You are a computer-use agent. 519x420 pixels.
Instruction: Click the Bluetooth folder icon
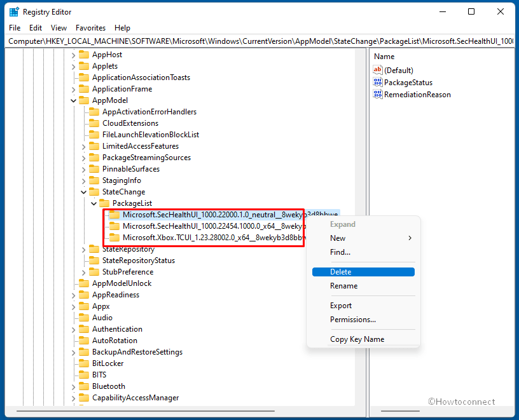click(84, 386)
